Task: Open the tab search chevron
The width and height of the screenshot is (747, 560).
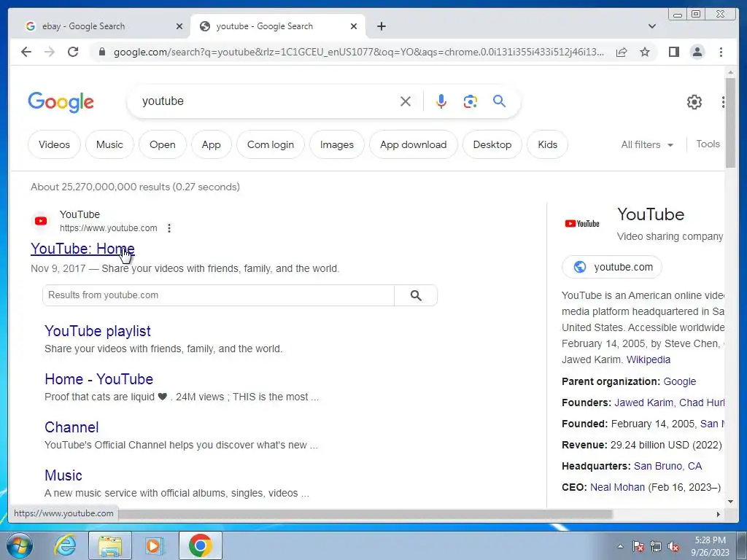Action: [652, 26]
